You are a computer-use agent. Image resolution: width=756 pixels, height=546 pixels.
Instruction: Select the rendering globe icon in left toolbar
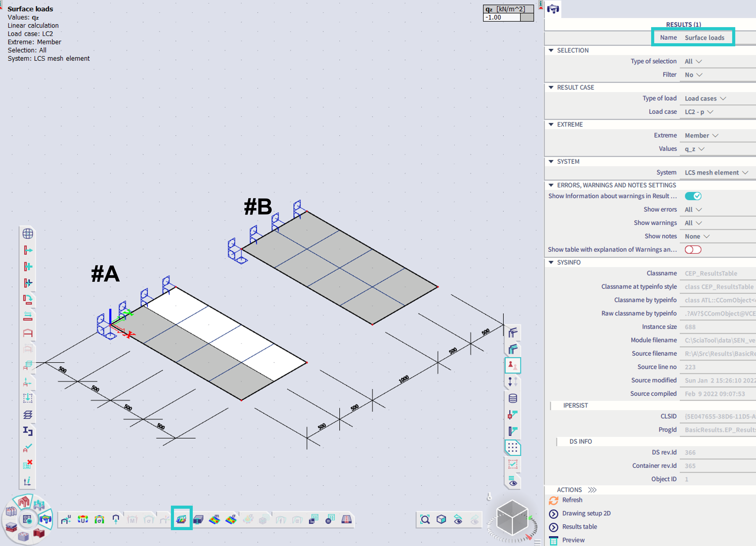(x=28, y=234)
